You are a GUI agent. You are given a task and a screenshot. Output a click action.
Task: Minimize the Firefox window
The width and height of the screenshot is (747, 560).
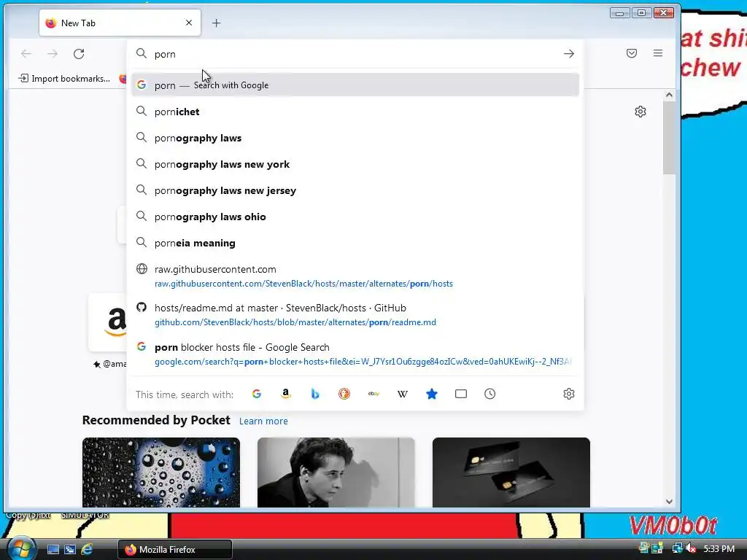click(x=619, y=13)
